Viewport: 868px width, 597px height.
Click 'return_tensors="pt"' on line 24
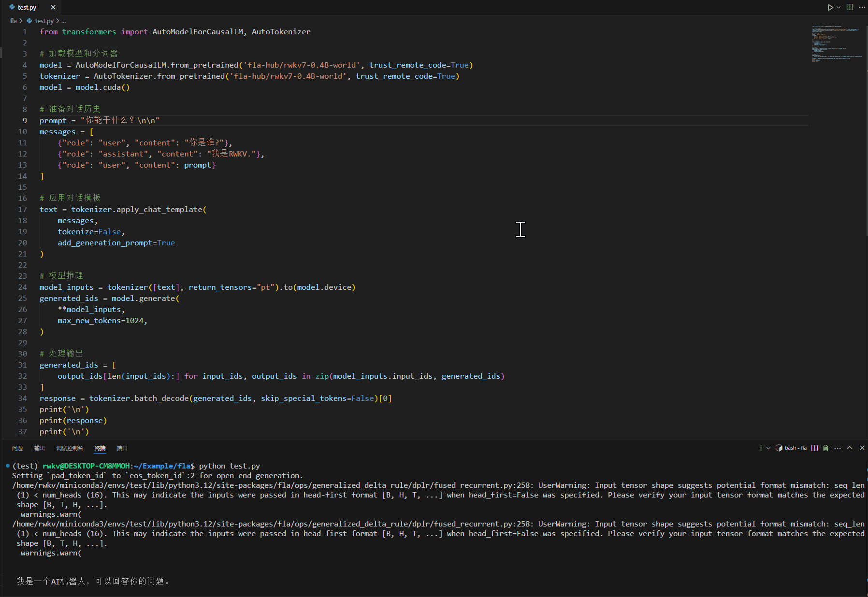coord(231,287)
